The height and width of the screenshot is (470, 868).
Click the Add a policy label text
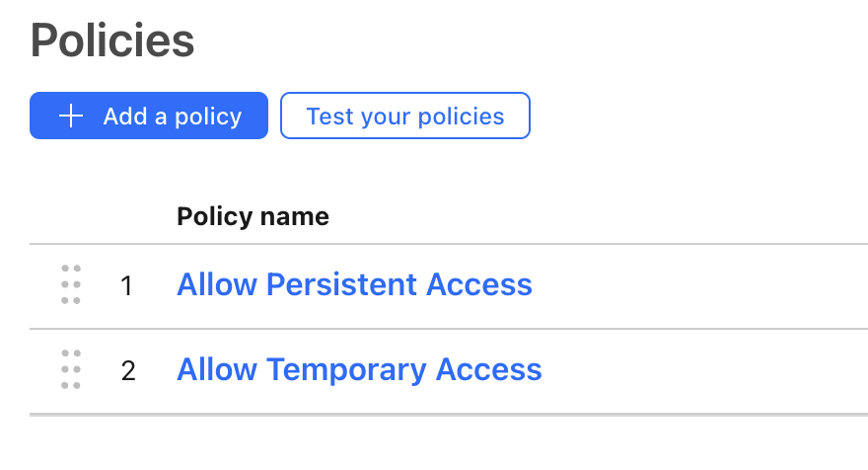pos(173,117)
